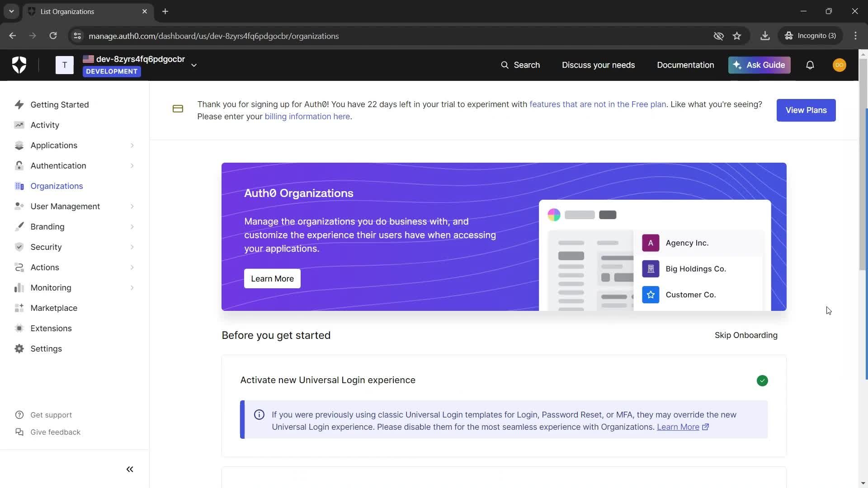This screenshot has width=868, height=488.
Task: Open the Universal Login Learn More link
Action: pyautogui.click(x=683, y=427)
